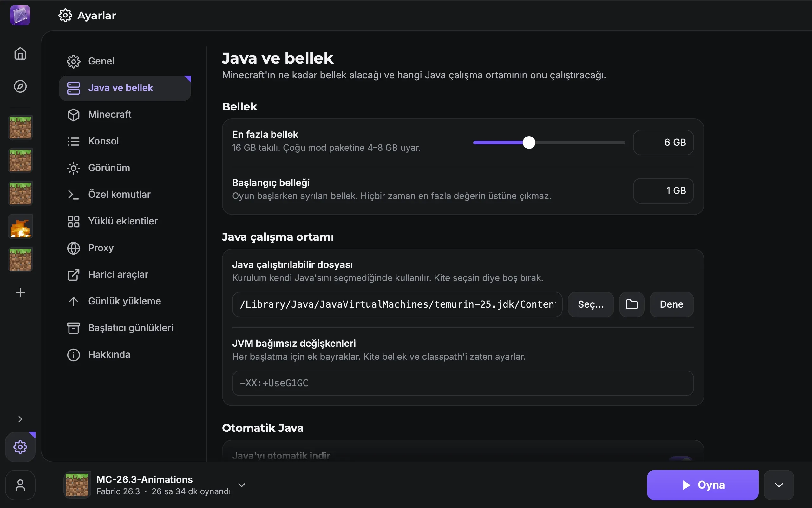Screen dimensions: 812x508
Task: Click the Ayarlar gear header icon
Action: [x=65, y=15]
